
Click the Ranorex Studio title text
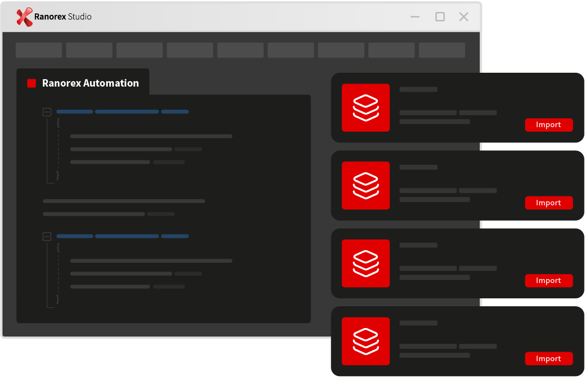coord(63,17)
